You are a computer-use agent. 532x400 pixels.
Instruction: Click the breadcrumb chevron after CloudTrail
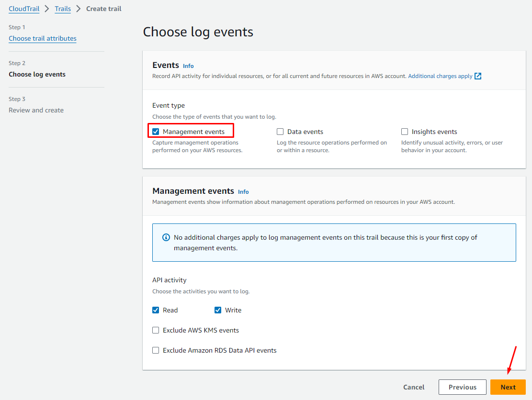pyautogui.click(x=47, y=9)
